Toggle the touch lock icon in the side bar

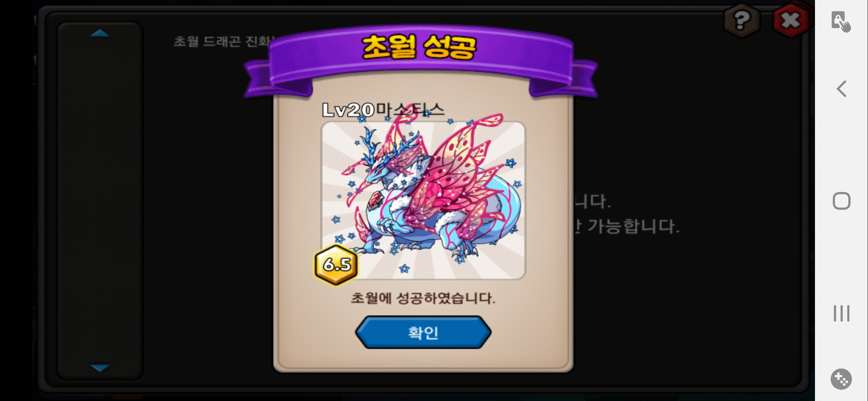(x=841, y=21)
